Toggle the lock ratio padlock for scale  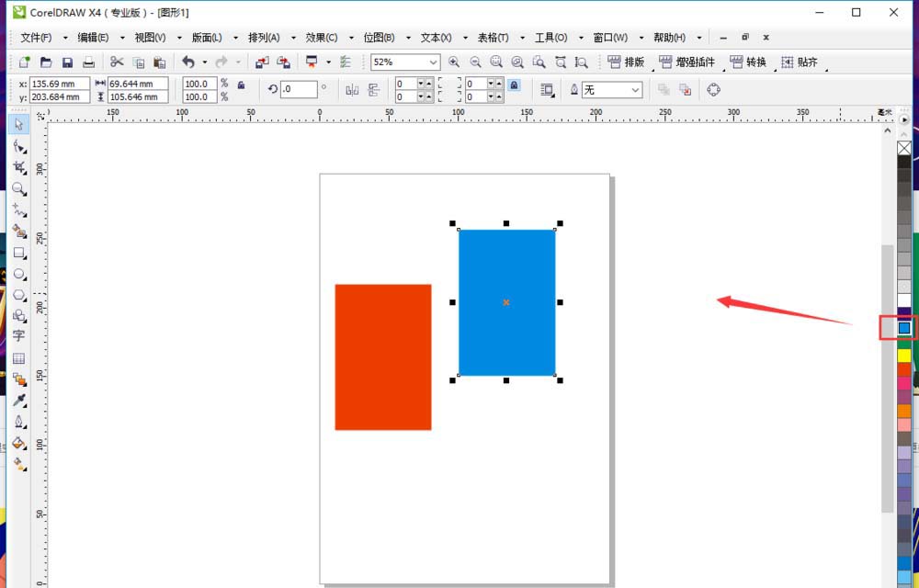click(241, 84)
